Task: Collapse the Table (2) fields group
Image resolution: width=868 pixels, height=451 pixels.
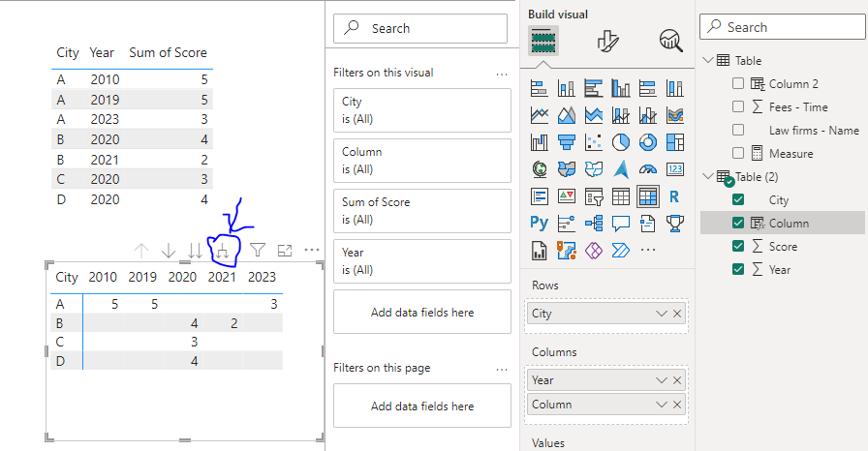Action: pos(708,176)
